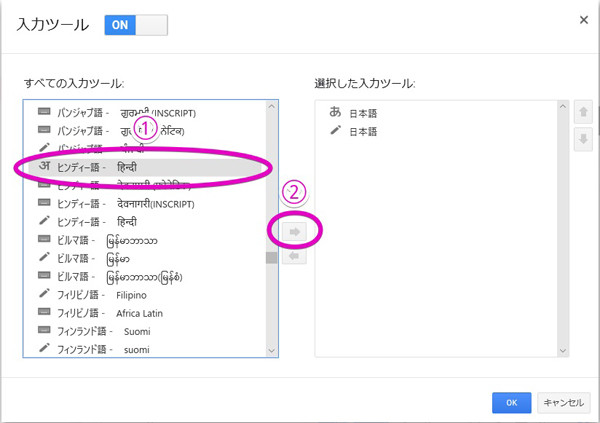
Task: Select Hindi देवनागरी(INSCRIPT) keyboard entry
Action: pos(130,203)
